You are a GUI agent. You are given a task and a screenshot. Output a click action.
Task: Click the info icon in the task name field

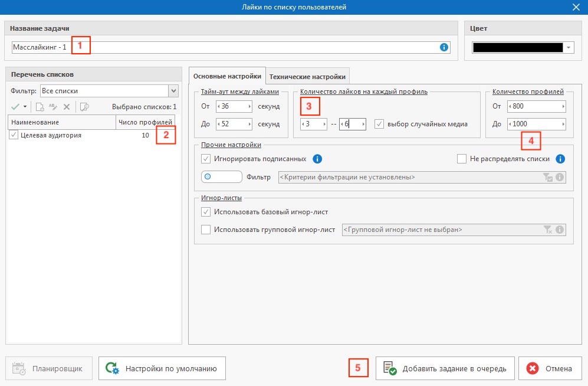click(444, 47)
